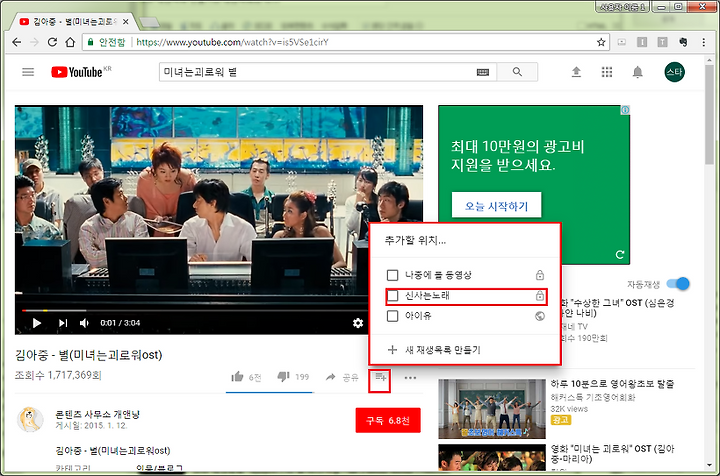This screenshot has height=476, width=720.
Task: Click the public globe icon on 아이유 row
Action: click(540, 316)
